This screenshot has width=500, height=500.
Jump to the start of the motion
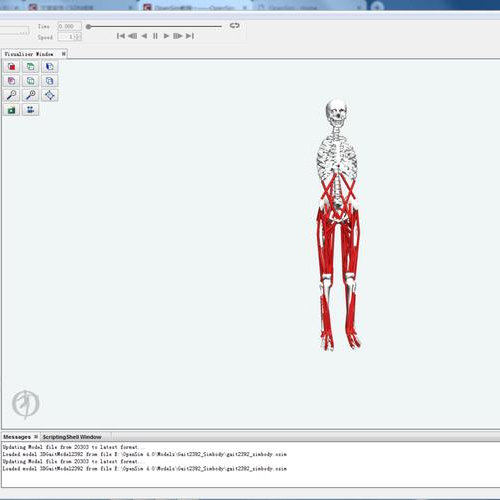pos(121,36)
